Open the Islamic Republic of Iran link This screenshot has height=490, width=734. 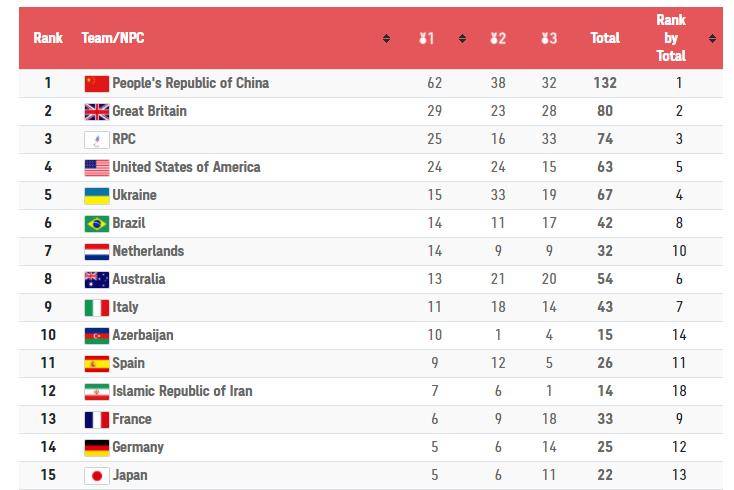[182, 391]
